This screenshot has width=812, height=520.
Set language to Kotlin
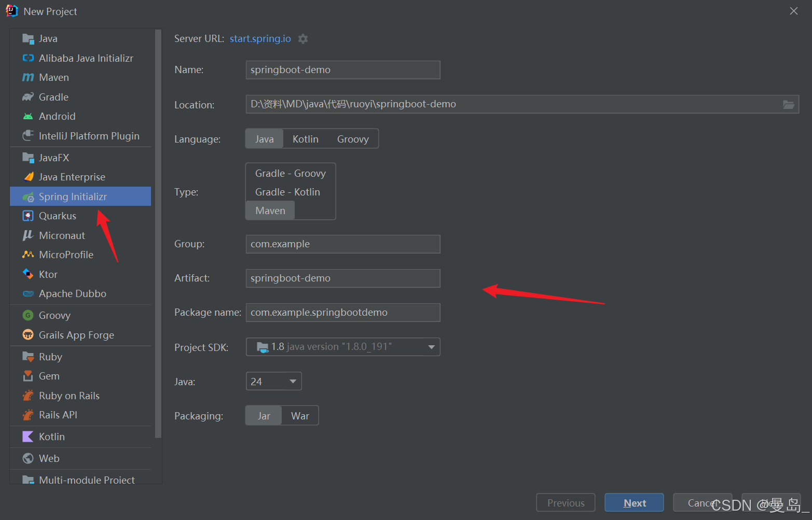coord(306,139)
